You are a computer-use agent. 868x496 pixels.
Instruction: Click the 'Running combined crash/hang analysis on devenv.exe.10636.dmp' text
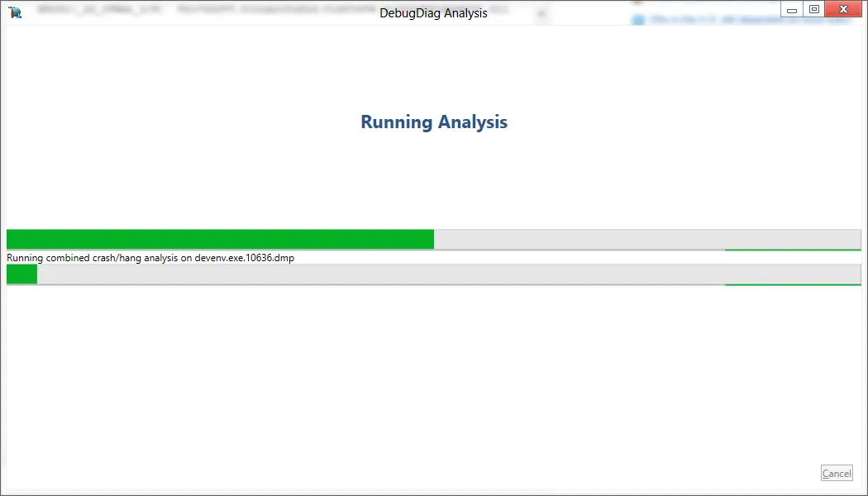[x=150, y=258]
